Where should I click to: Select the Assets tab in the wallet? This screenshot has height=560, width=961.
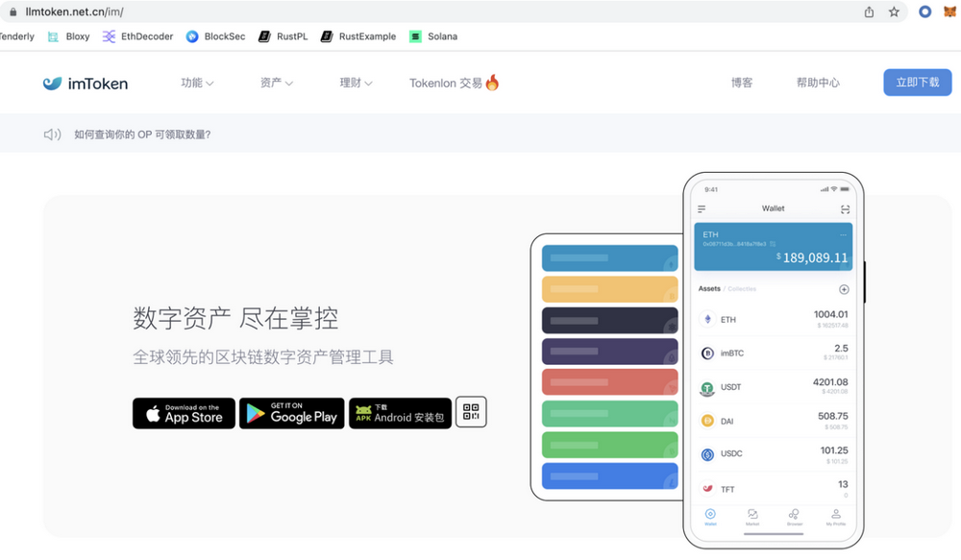pos(709,289)
